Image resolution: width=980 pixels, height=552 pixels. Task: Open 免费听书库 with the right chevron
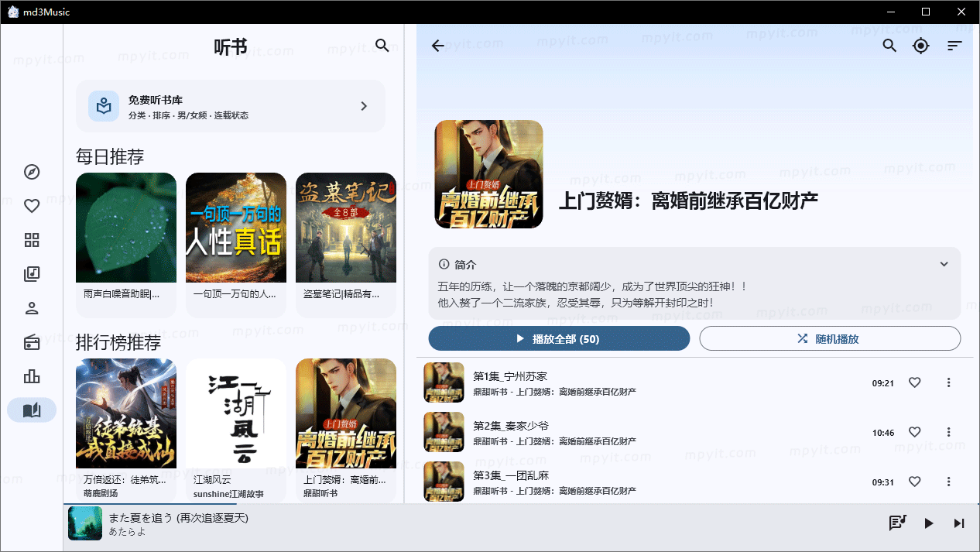coord(365,106)
